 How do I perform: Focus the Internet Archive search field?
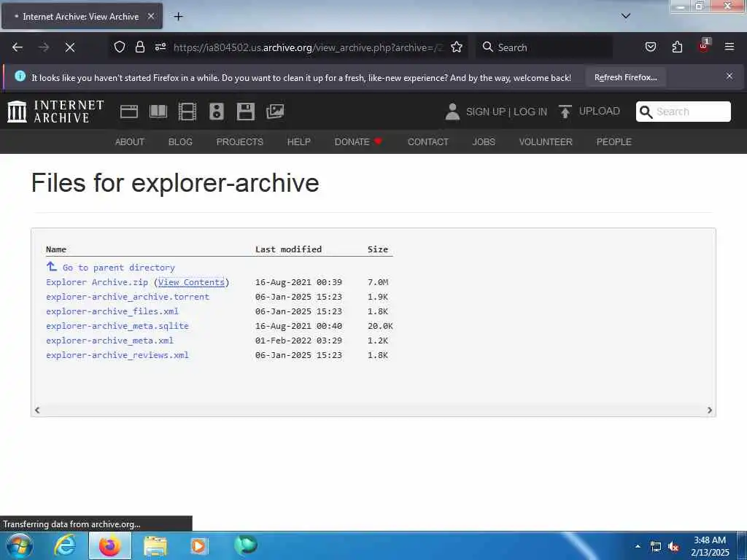[683, 112]
